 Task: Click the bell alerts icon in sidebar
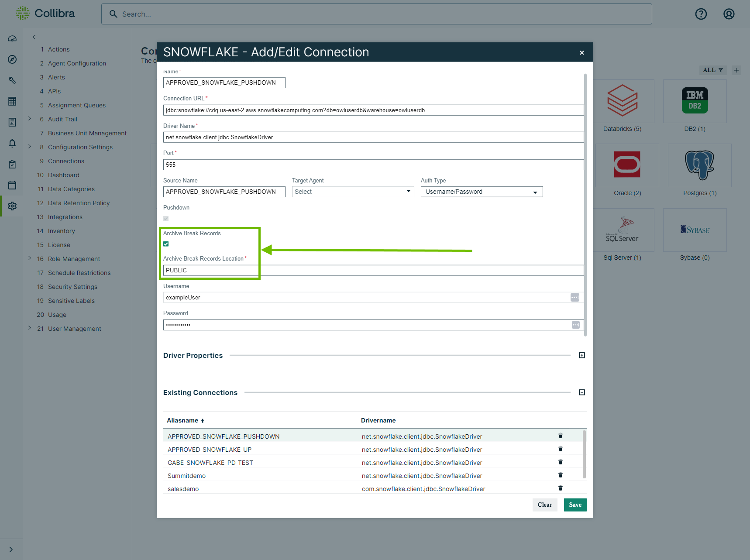pos(12,143)
